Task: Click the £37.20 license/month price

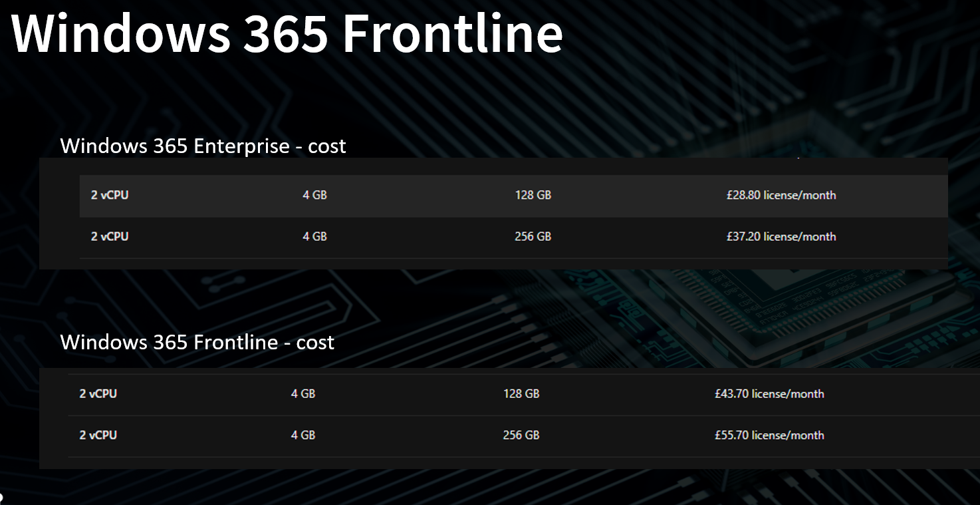Action: (x=781, y=237)
